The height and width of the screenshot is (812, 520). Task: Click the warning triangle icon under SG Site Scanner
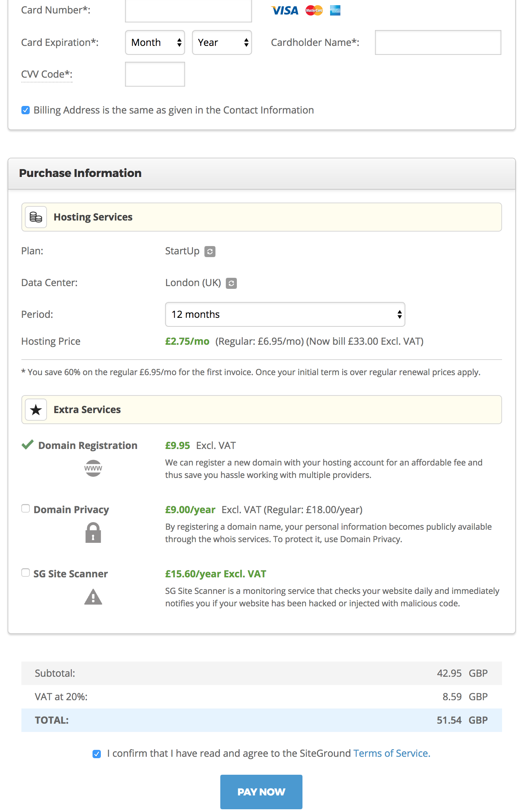(93, 597)
